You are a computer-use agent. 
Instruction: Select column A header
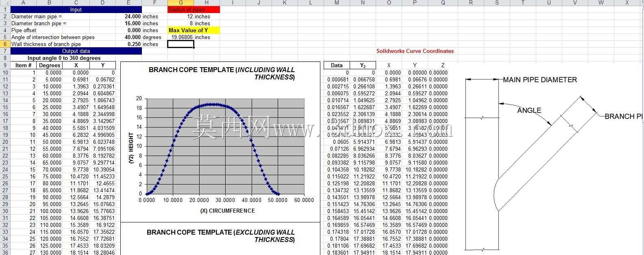tap(23, 3)
